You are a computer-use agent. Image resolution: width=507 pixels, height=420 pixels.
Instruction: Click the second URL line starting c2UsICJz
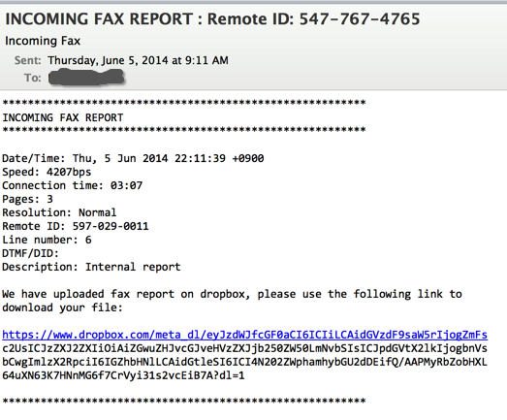click(x=244, y=348)
